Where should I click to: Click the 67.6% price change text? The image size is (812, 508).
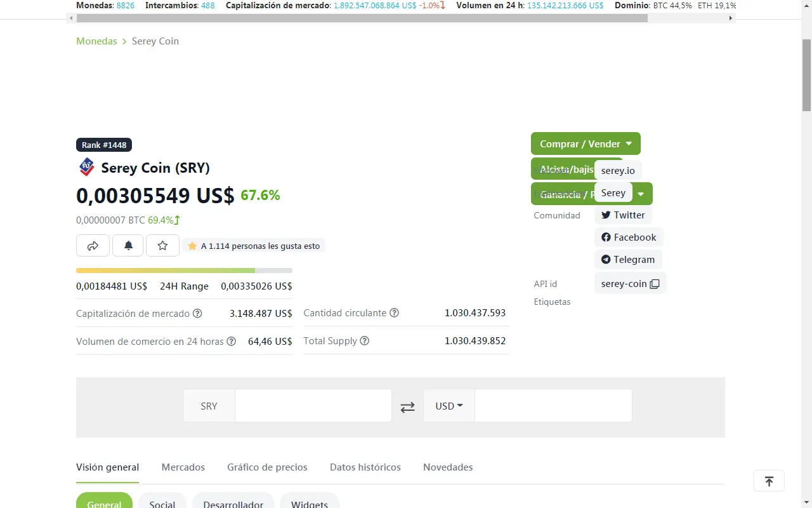260,195
